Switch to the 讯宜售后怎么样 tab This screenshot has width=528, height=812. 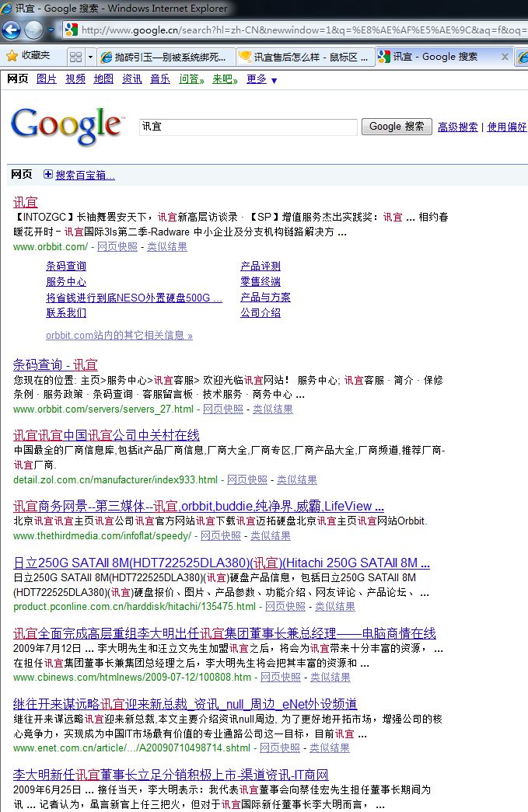(306, 57)
